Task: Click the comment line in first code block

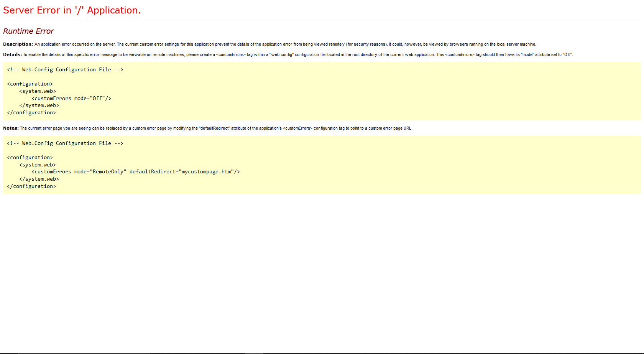Action: click(65, 69)
